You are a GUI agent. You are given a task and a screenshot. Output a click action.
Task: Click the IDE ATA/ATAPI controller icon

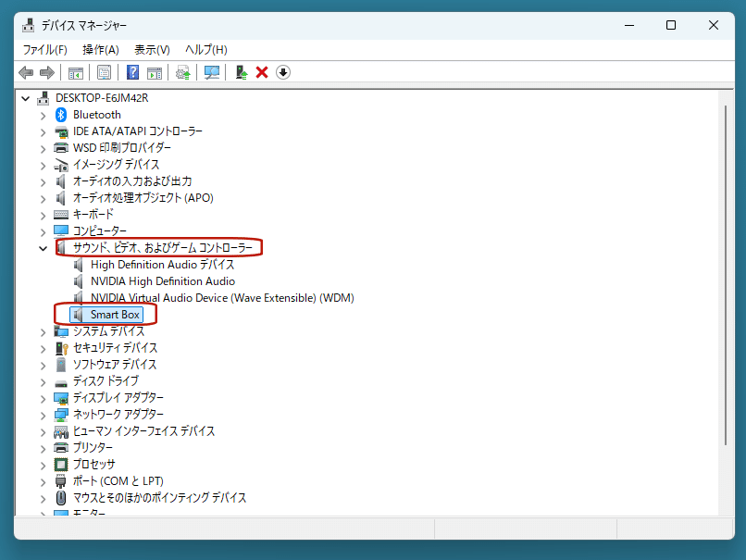pyautogui.click(x=61, y=131)
